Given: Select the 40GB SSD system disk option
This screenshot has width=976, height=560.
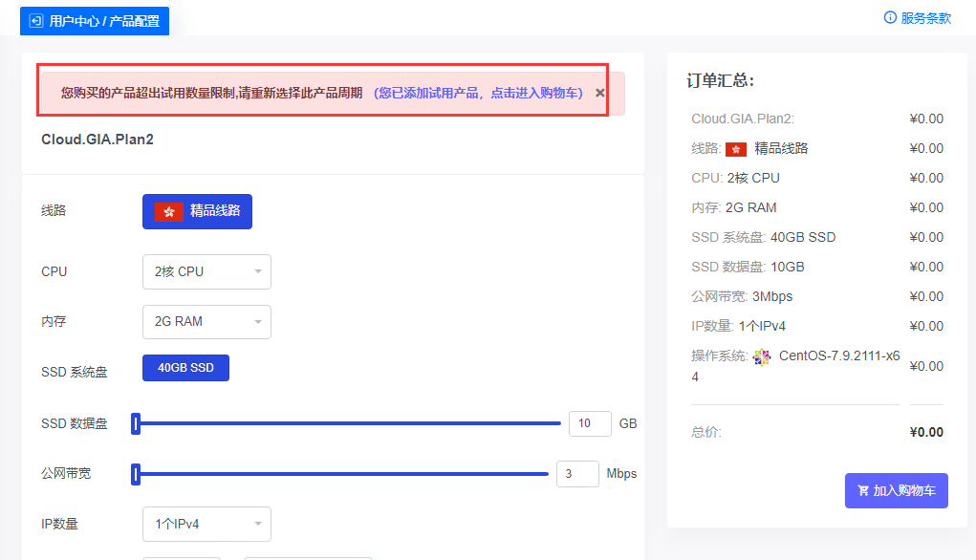Looking at the screenshot, I should 185,368.
